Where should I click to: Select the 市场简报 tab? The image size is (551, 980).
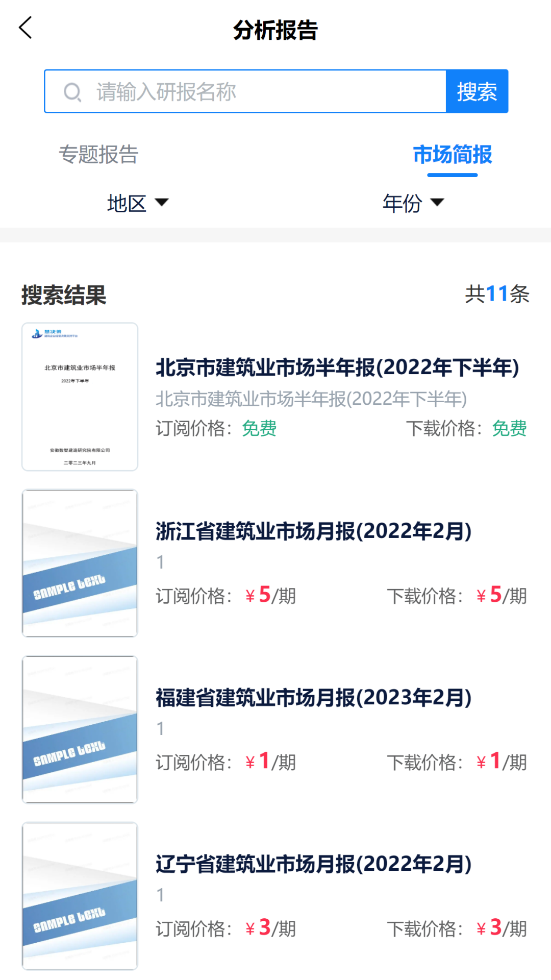tap(452, 155)
